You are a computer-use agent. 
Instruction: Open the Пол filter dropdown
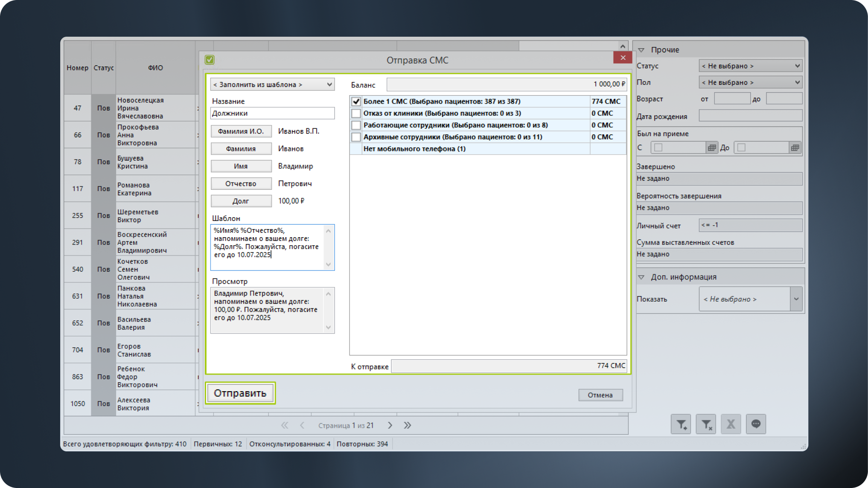tap(751, 82)
